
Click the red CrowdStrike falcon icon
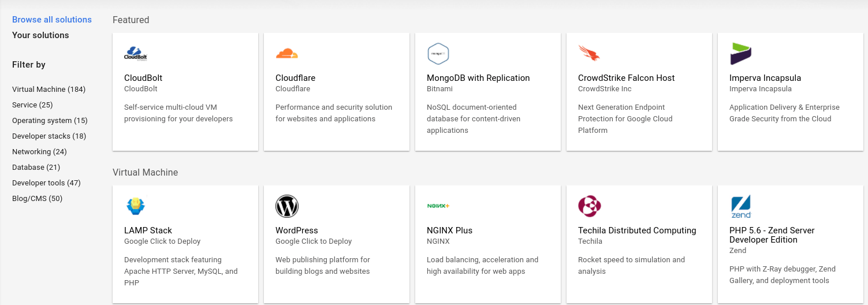589,54
